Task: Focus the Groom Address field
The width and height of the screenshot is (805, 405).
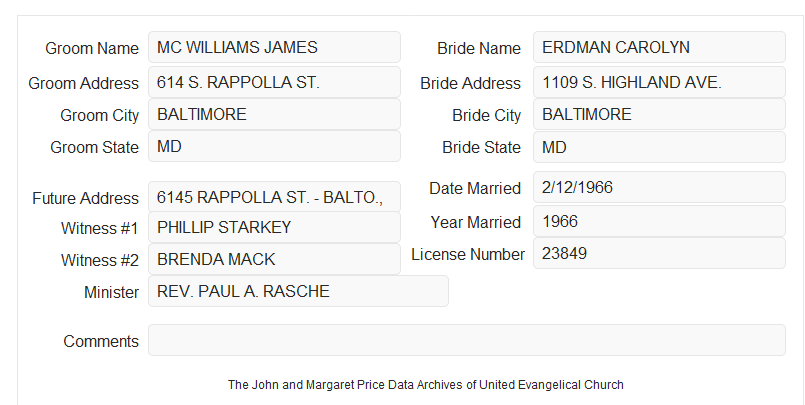Action: click(x=274, y=82)
